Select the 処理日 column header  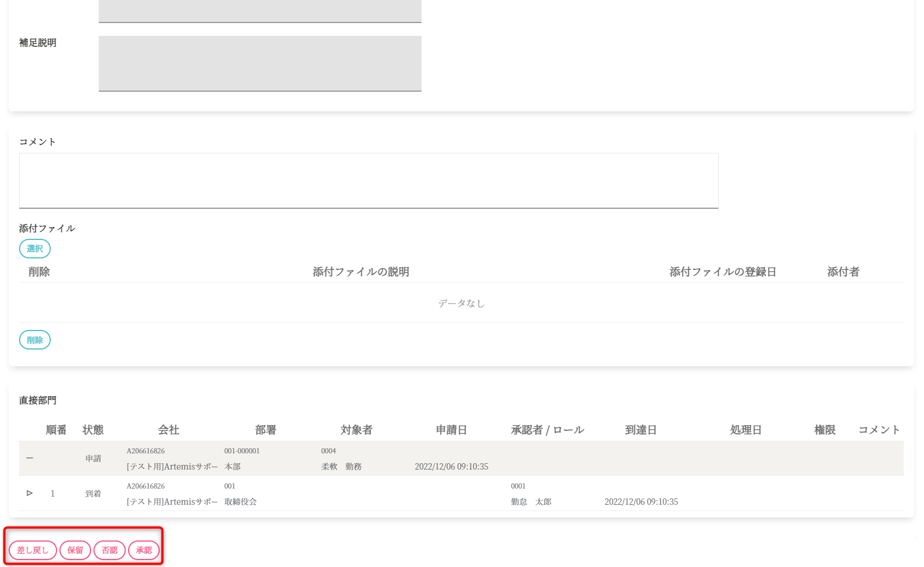point(745,430)
